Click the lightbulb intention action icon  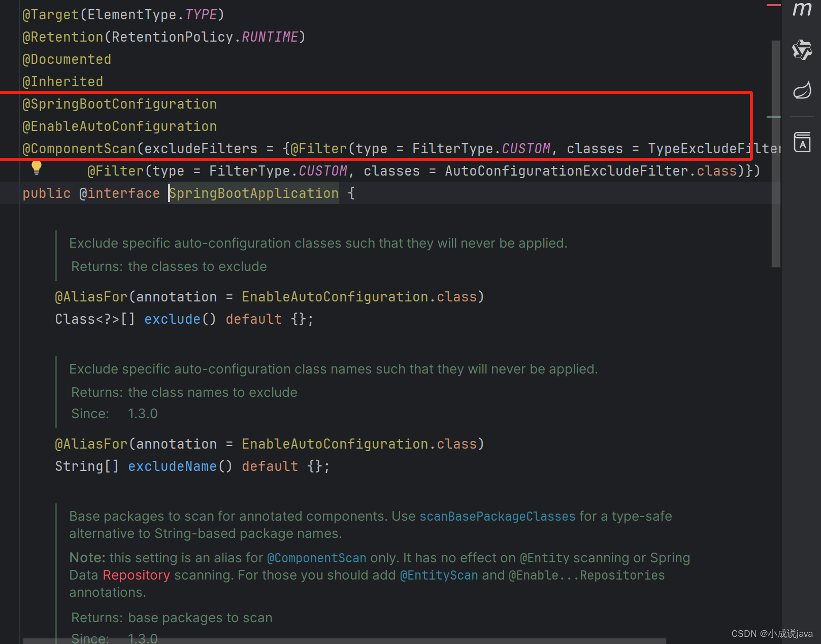point(36,167)
